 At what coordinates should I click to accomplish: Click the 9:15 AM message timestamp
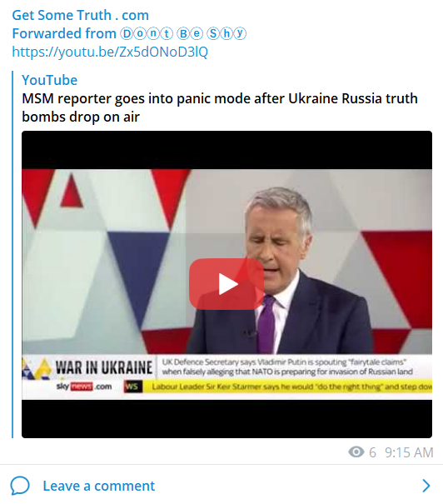[409, 452]
